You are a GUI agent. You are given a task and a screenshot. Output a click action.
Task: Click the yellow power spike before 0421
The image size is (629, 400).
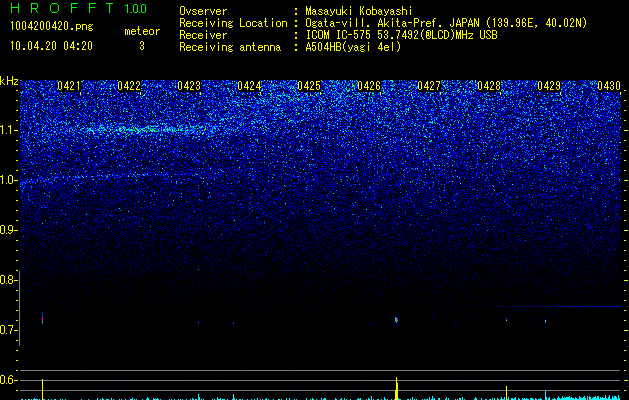pos(42,389)
